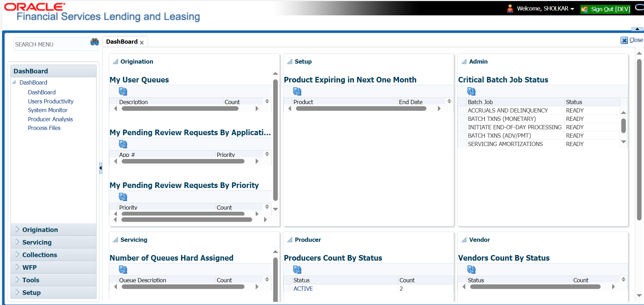Open the Welcome SHOLKAR user dropdown
The image size is (644, 305).
pyautogui.click(x=572, y=9)
